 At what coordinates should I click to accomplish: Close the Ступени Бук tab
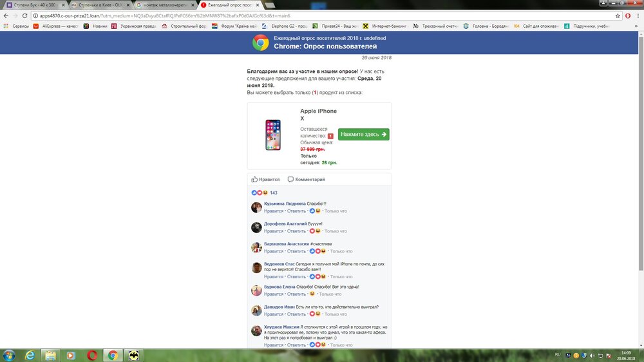pyautogui.click(x=63, y=5)
